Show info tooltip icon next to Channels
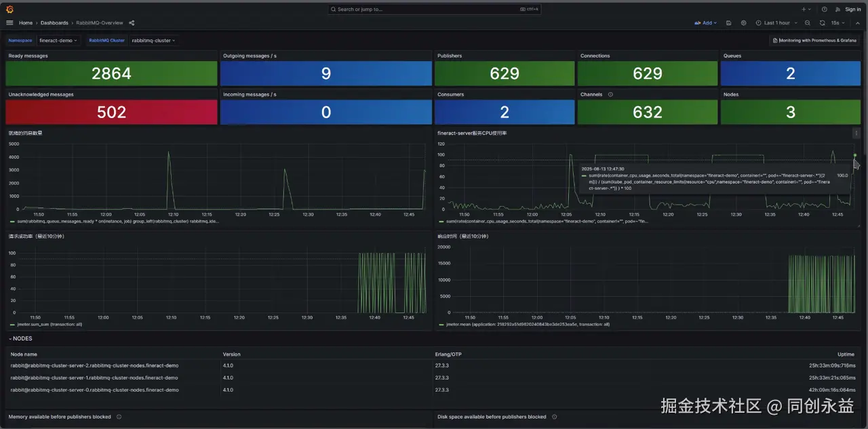The image size is (868, 429). pos(610,94)
